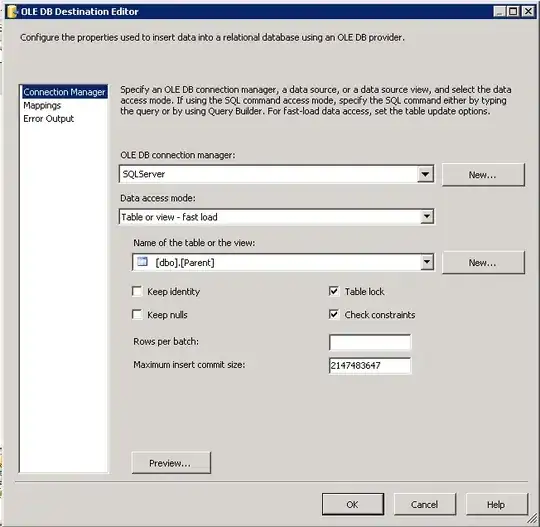
Task: Click the Rows per batch field
Action: (x=370, y=342)
